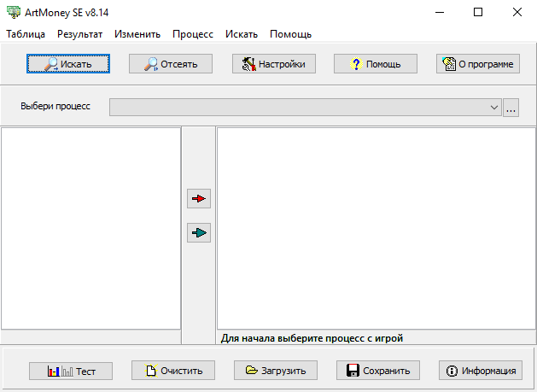Maximize the ArtMoney window

[478, 12]
